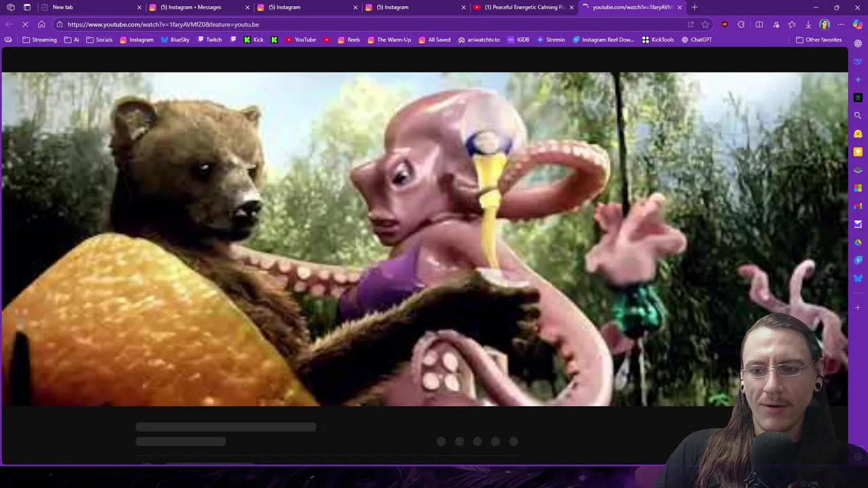Viewport: 868px width, 488px height.
Task: Open the KickTools bookmark
Action: 658,39
